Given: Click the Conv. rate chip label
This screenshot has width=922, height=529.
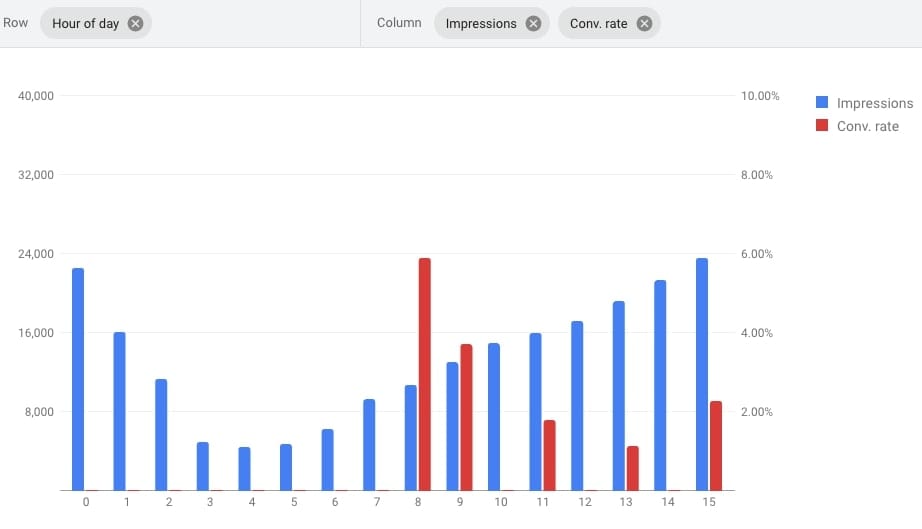Looking at the screenshot, I should click(x=598, y=23).
